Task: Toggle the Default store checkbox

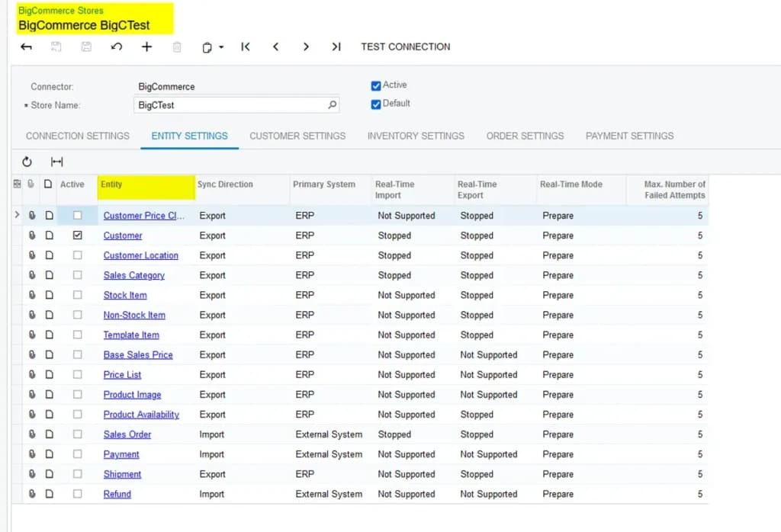Action: coord(376,104)
